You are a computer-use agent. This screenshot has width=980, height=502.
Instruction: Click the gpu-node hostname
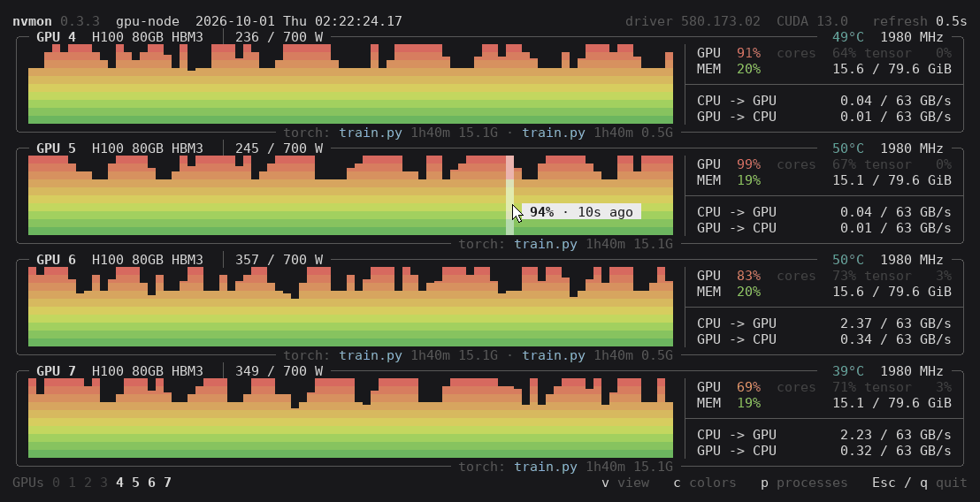click(148, 21)
